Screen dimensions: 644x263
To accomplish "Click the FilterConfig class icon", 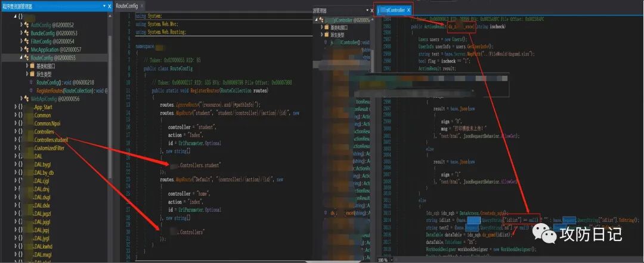I will [27, 42].
